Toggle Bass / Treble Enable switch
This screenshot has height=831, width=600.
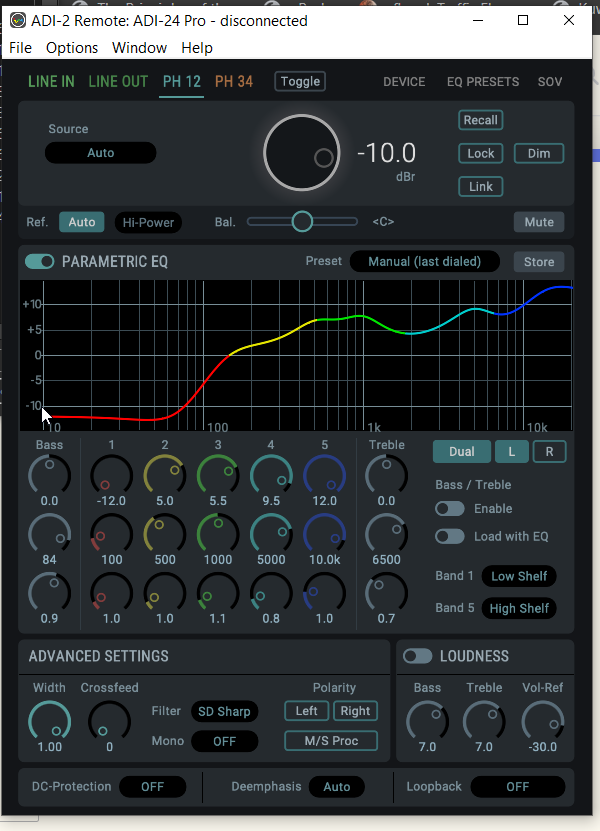(x=450, y=509)
